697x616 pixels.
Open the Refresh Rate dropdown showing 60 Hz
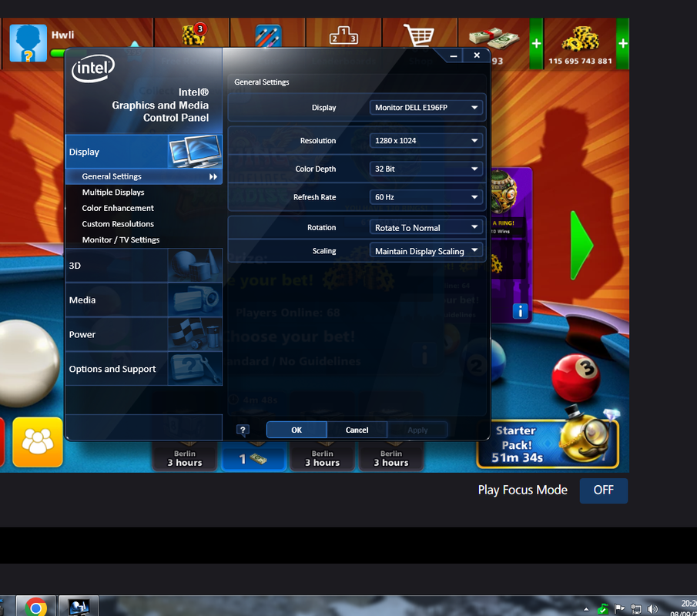click(426, 197)
